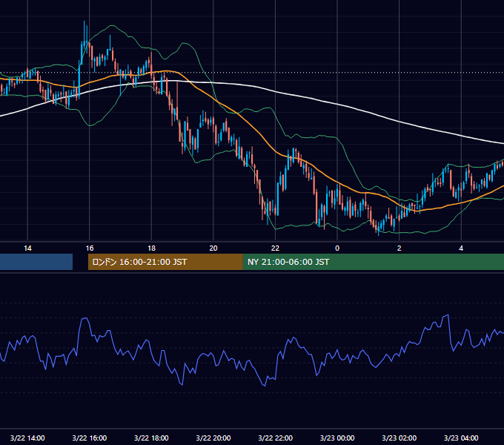
Task: Click the 3/22 22:00 date label
Action: click(275, 438)
